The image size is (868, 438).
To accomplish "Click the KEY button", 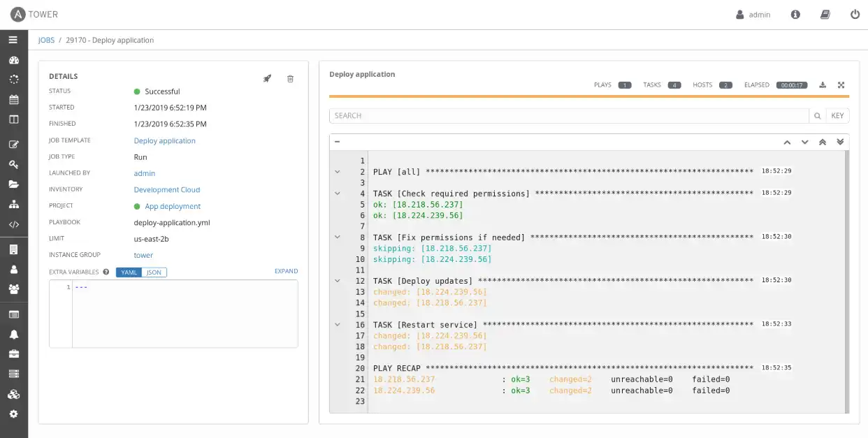I will (x=837, y=116).
